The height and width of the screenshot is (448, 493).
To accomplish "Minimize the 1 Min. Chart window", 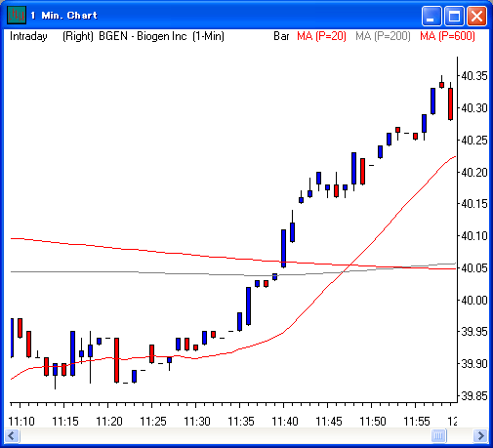I will point(431,16).
